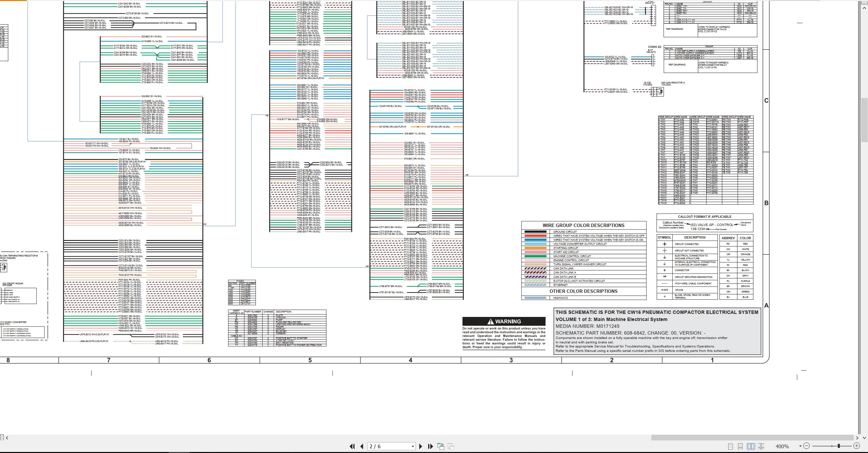This screenshot has height=453, width=868.
Task: Click the horizontal scrollbar left arrow
Action: [x=7, y=438]
